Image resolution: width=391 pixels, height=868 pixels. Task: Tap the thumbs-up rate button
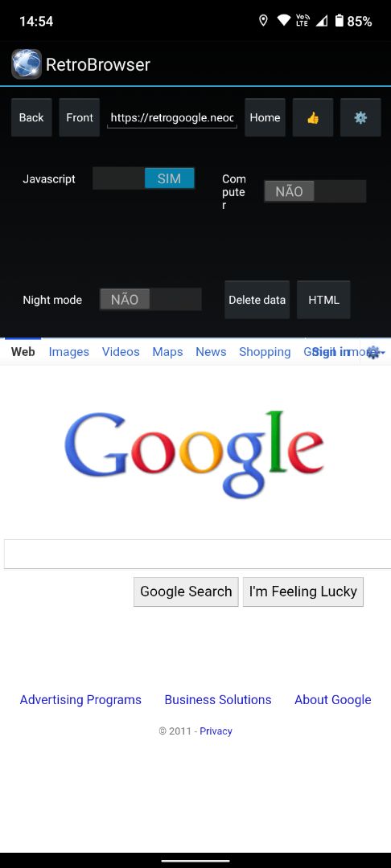click(x=313, y=117)
